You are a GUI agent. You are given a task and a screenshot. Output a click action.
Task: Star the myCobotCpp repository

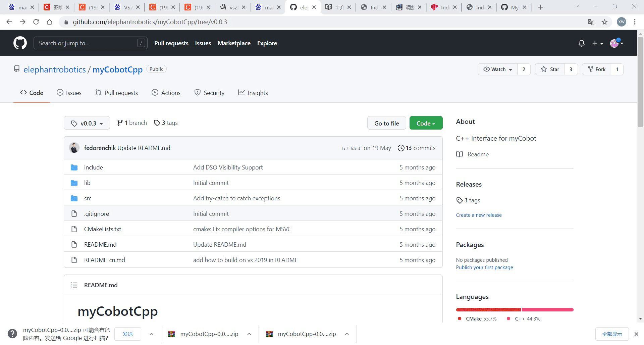click(550, 69)
